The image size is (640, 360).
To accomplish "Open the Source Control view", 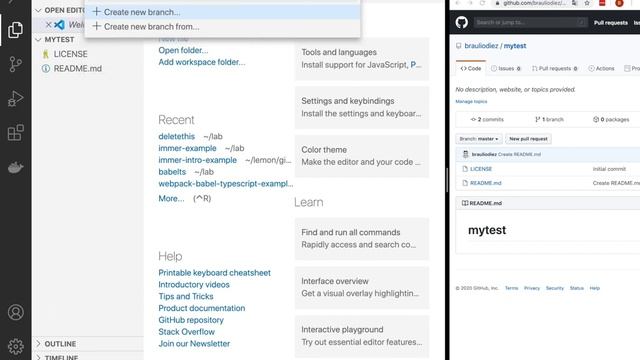I will [x=16, y=64].
